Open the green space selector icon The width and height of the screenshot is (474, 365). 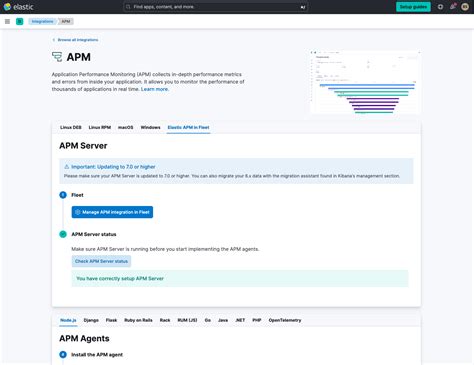click(20, 21)
